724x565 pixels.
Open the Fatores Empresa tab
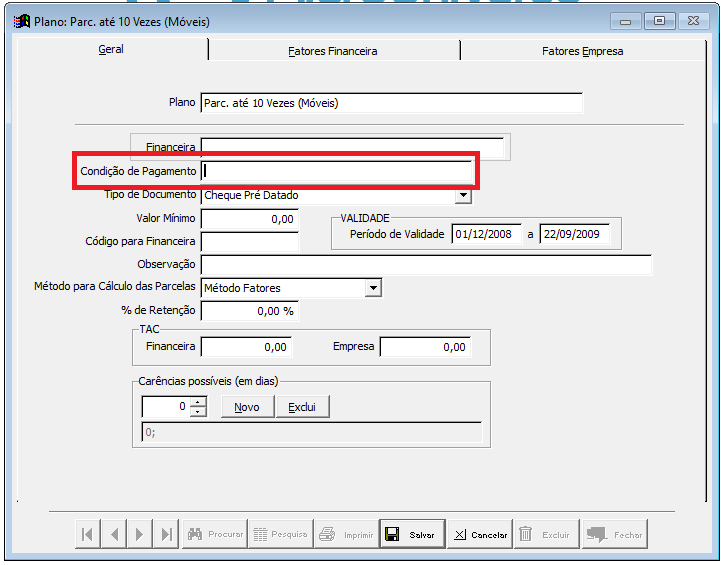[582, 51]
